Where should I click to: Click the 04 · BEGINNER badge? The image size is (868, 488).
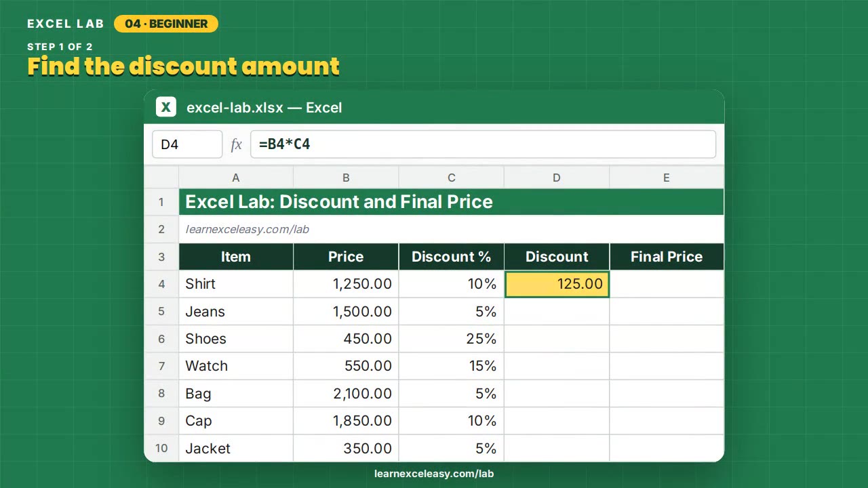pos(166,24)
